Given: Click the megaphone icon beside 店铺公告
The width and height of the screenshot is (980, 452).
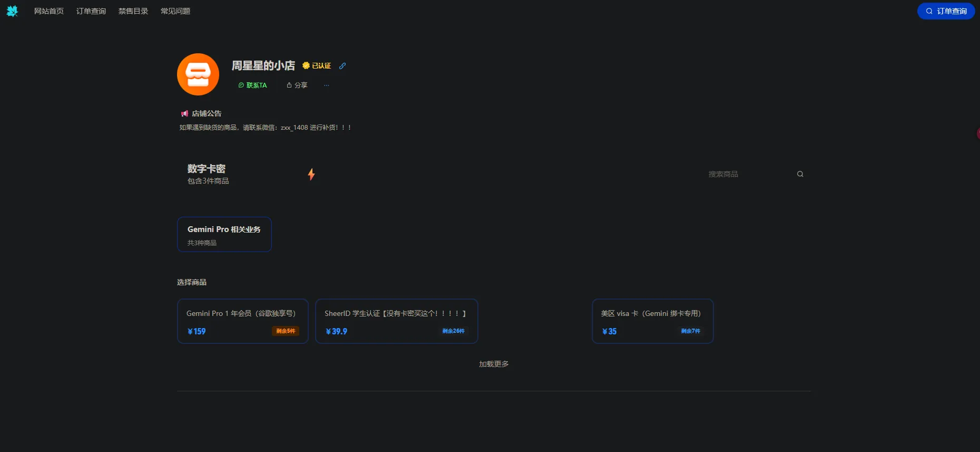Looking at the screenshot, I should 184,113.
